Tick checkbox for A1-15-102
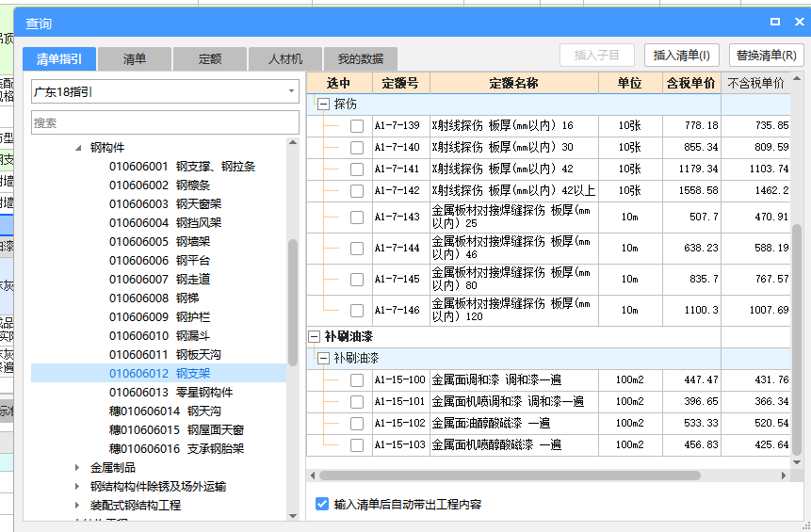The height and width of the screenshot is (532, 811). [357, 424]
